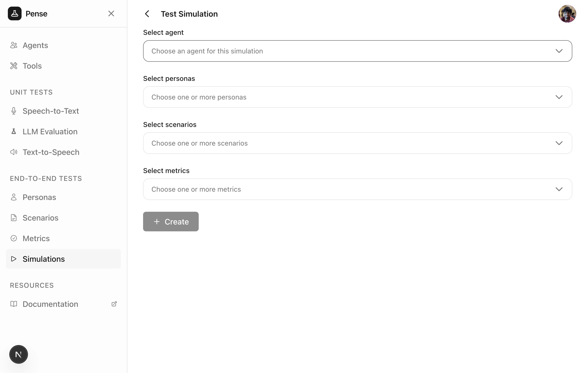Screen dimensions: 588x373
Task: Close the sidebar with X icon
Action: 111,13
